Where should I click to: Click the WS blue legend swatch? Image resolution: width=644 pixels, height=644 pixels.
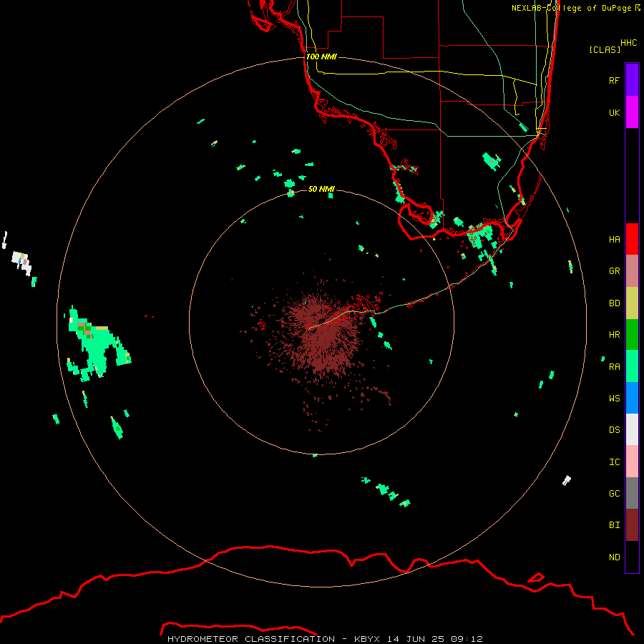(632, 398)
